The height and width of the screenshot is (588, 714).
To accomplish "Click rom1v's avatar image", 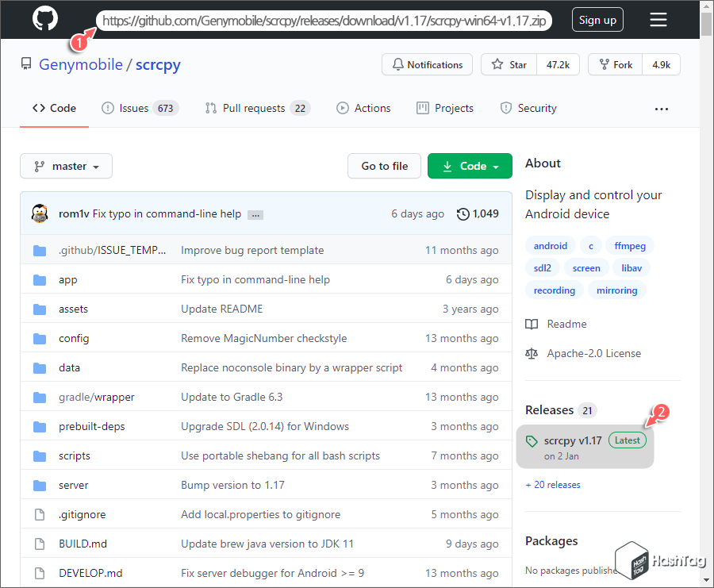I will (39, 213).
